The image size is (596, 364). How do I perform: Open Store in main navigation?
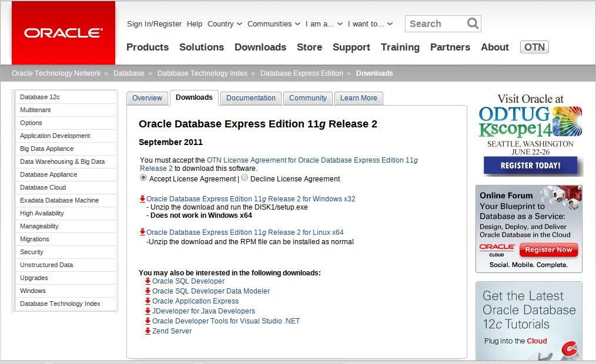click(309, 47)
